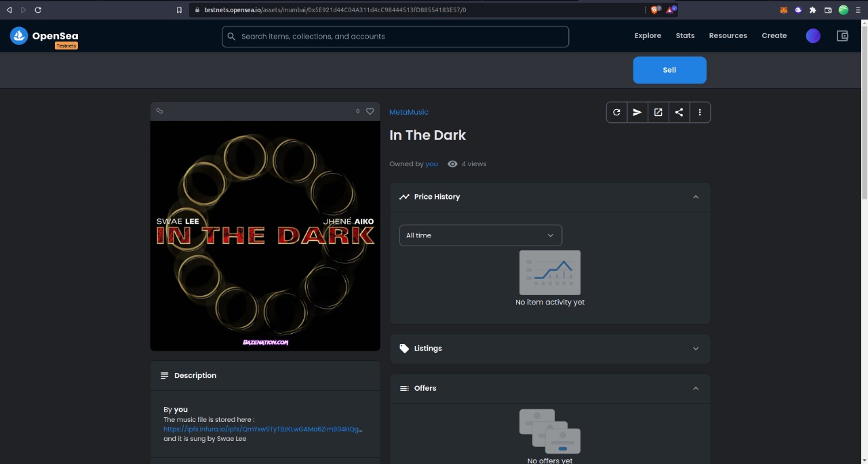Click the bookmark icon in address bar
Image resolution: width=868 pixels, height=464 pixels.
pyautogui.click(x=179, y=10)
